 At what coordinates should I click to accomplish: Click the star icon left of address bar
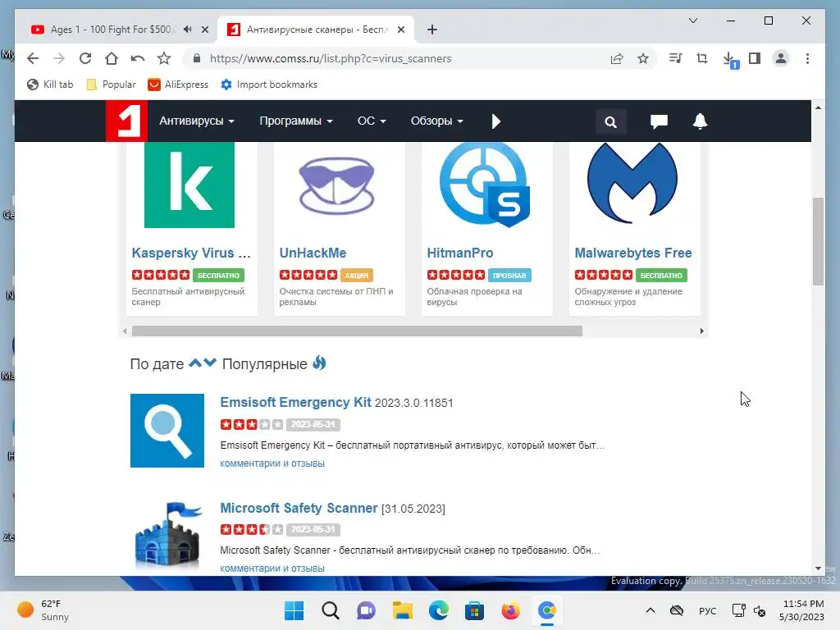(x=164, y=58)
